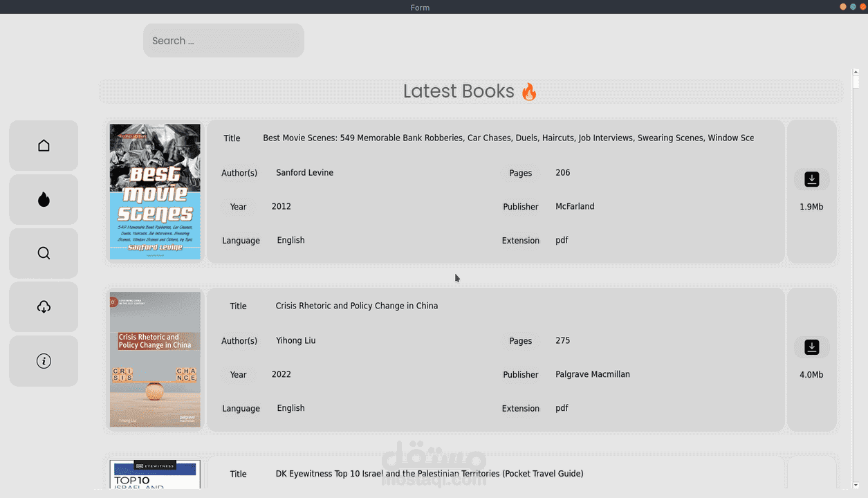Click the Author(s) label in Crisis Rhetoric card
The width and height of the screenshot is (868, 498).
pos(239,341)
